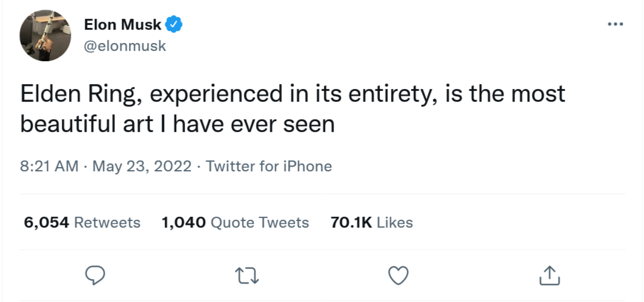Retweet using the arrows icon
This screenshot has width=644, height=302.
coord(246,276)
